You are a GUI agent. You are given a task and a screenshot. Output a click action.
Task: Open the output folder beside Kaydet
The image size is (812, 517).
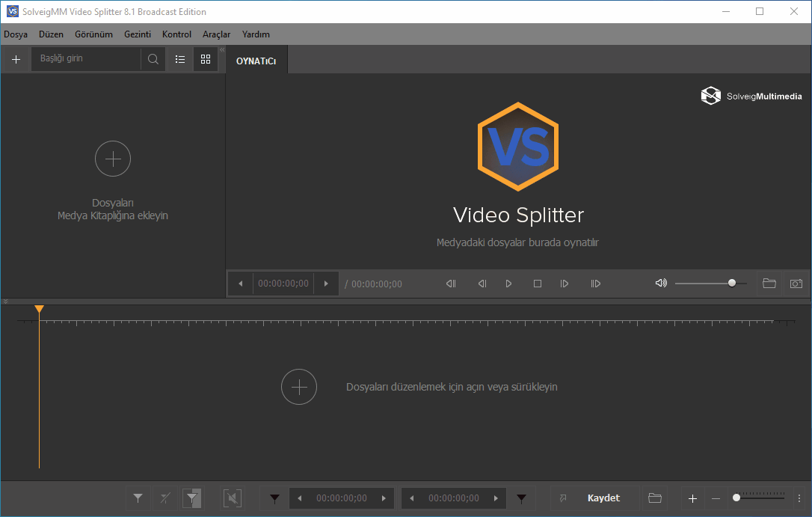655,498
